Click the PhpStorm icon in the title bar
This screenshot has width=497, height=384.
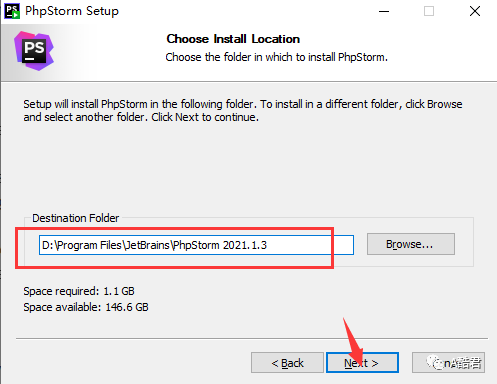coord(12,11)
